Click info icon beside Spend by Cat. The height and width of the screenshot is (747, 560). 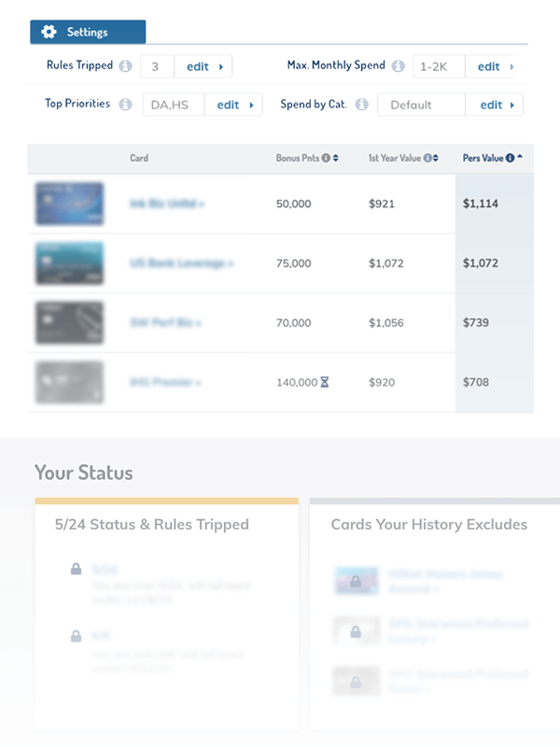(x=362, y=105)
